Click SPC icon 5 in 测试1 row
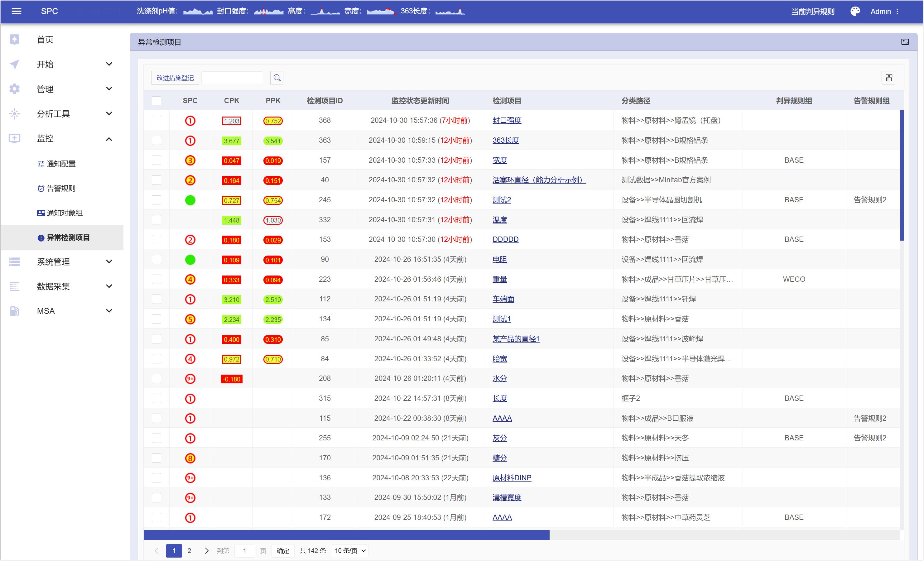Screen dimensions: 924x561 190,319
